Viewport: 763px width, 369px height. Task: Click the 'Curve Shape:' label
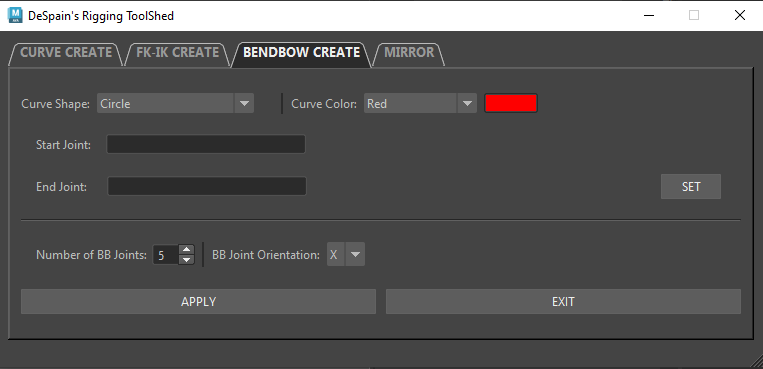click(x=55, y=104)
